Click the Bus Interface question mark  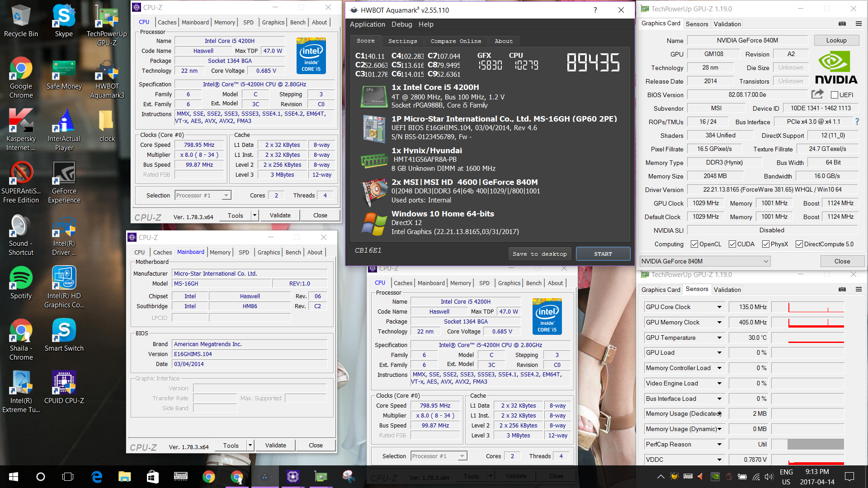(857, 122)
